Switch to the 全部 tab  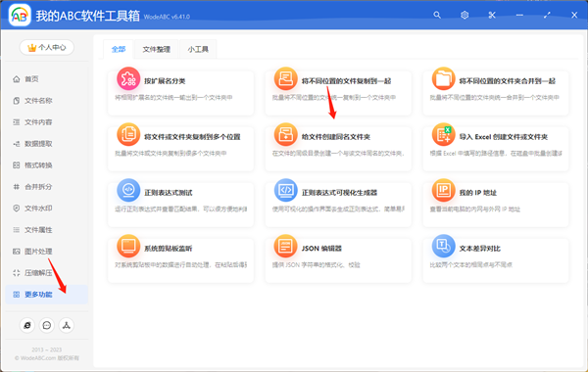point(119,49)
